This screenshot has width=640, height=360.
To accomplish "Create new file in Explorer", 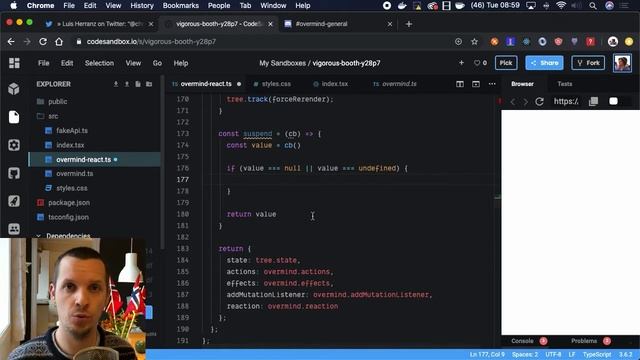I will tap(138, 84).
